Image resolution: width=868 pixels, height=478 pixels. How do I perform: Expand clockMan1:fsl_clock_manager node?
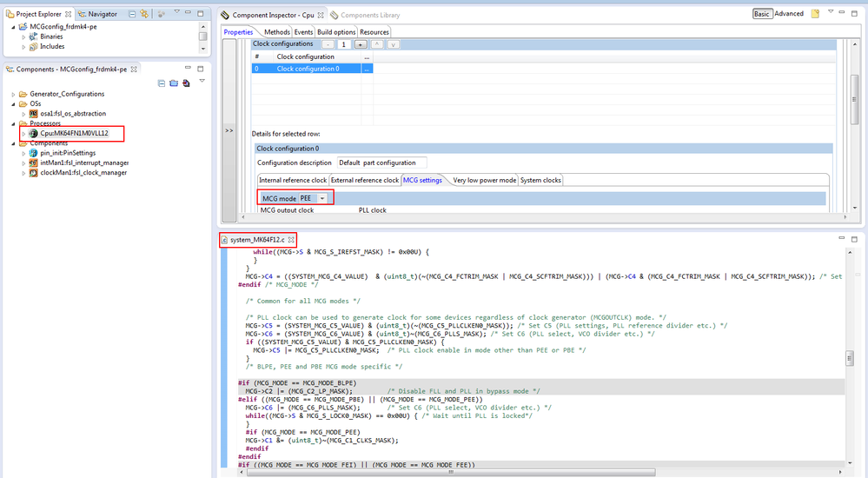[23, 173]
